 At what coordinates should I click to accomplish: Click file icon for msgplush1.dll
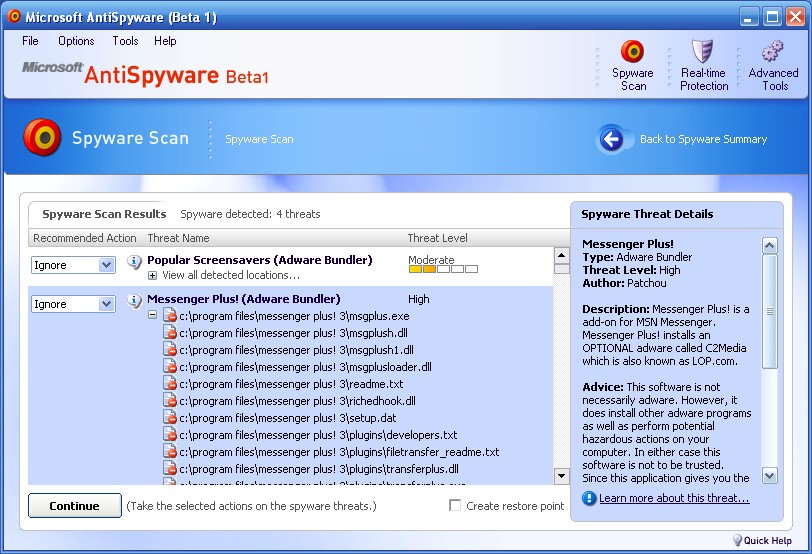tap(170, 349)
